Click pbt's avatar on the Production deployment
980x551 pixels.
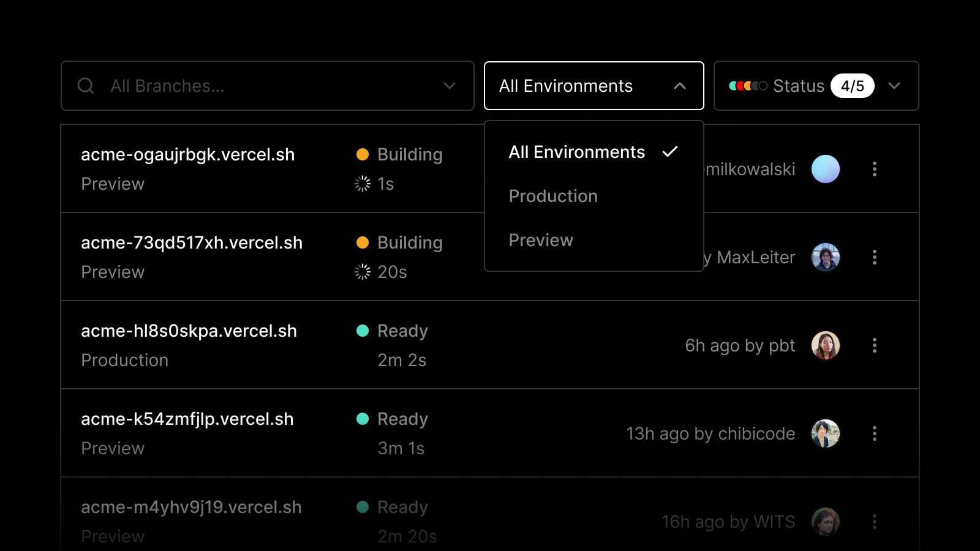click(826, 345)
